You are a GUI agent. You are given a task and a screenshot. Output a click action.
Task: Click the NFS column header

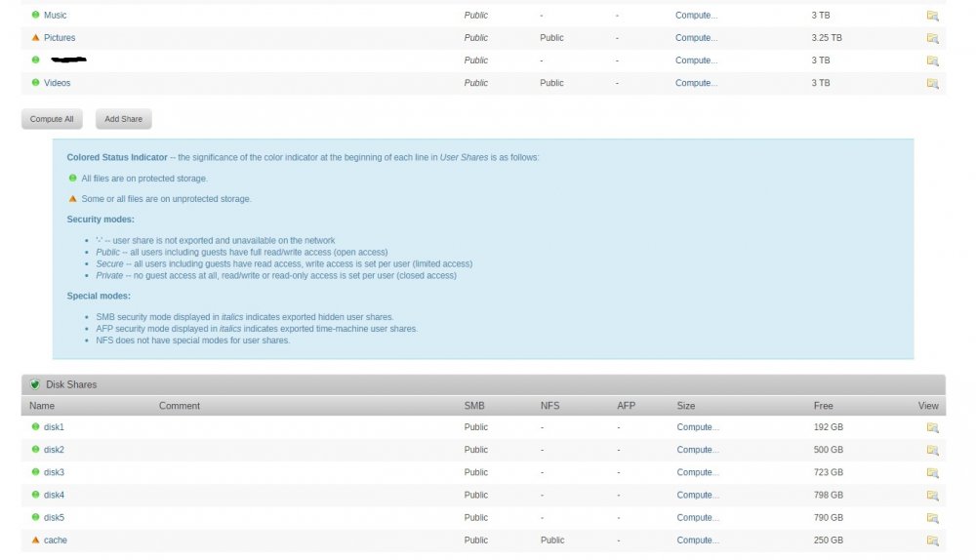click(550, 406)
